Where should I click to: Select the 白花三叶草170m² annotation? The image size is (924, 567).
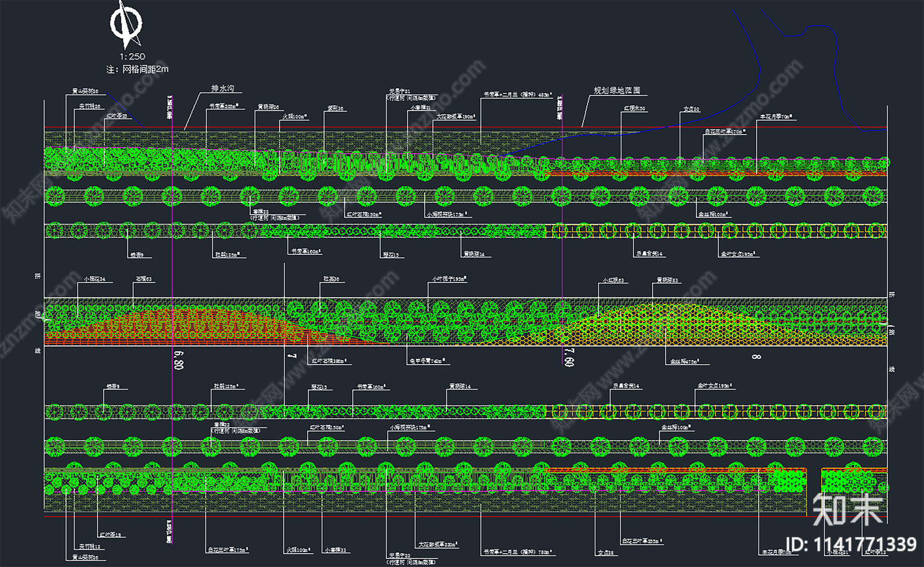click(725, 132)
